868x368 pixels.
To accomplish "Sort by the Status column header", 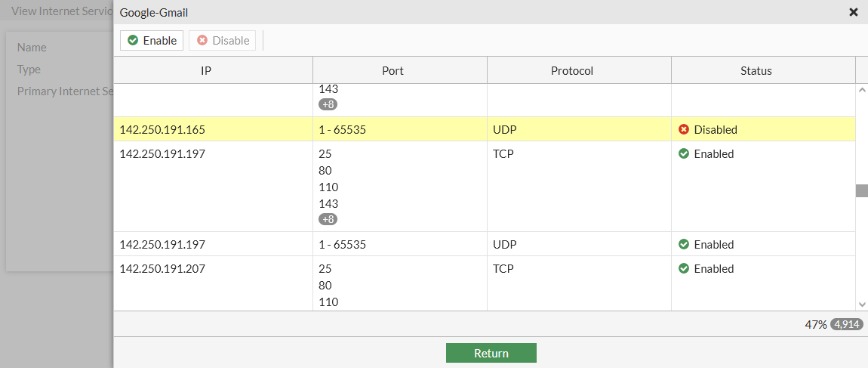I will (x=756, y=70).
